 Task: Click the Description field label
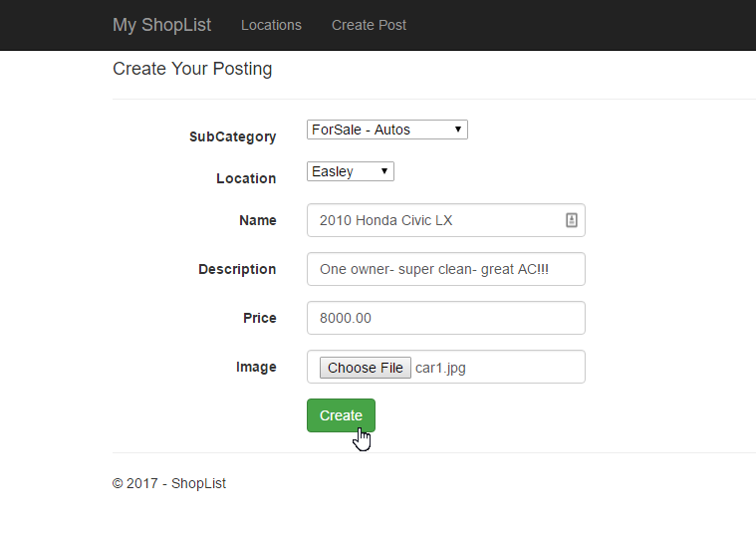tap(237, 269)
